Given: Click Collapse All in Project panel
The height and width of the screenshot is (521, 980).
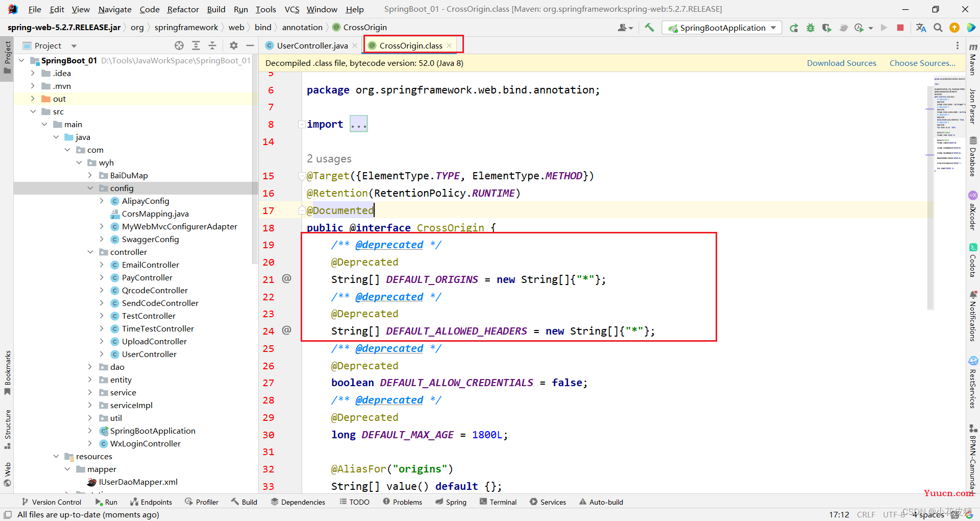Looking at the screenshot, I should tap(212, 45).
